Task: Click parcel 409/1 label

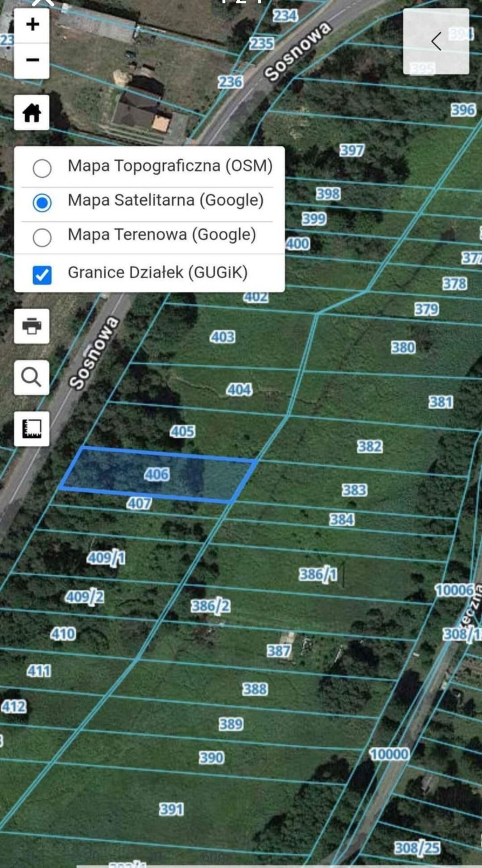Action: pos(106,558)
